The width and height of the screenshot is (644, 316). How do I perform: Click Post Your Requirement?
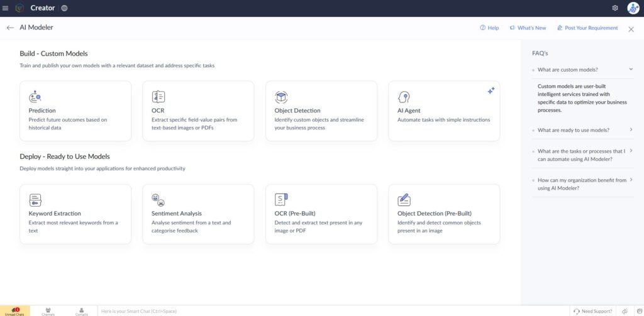click(587, 28)
